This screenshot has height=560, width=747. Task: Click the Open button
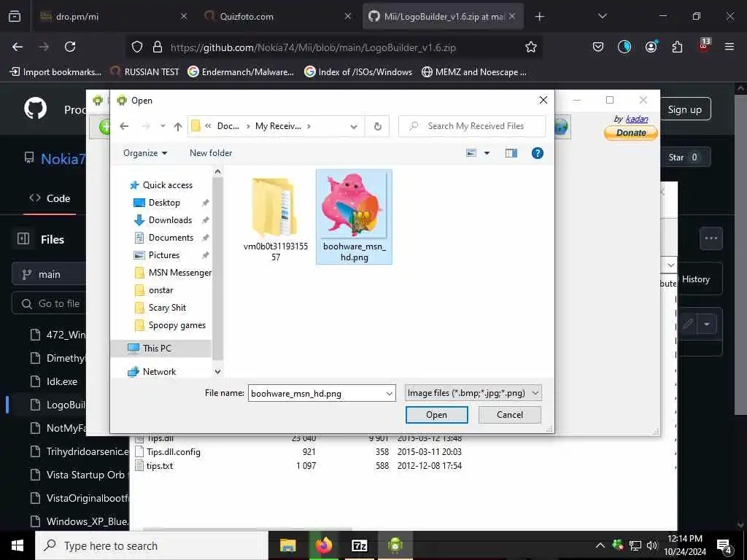[436, 415]
